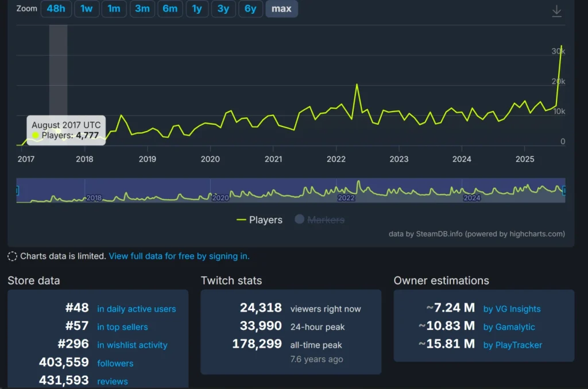
Task: Select the "6m" zoom option
Action: (170, 9)
